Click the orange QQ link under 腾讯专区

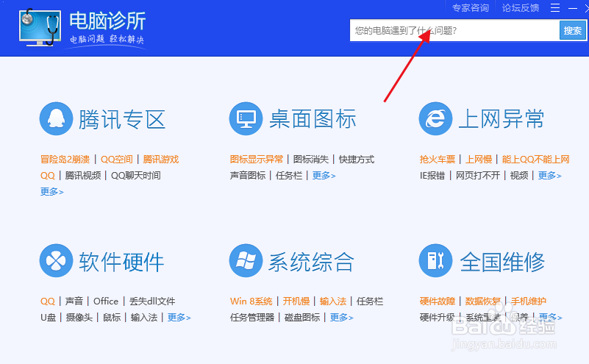[48, 176]
